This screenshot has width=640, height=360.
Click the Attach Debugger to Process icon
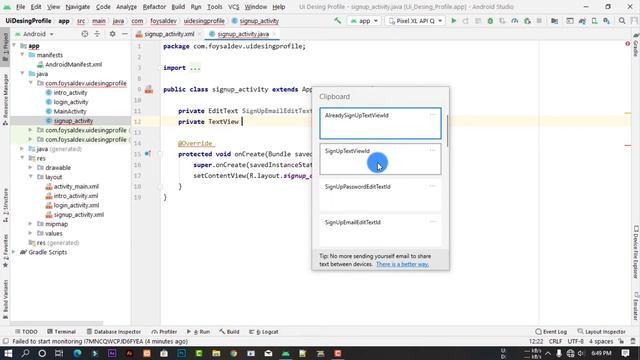[527, 20]
